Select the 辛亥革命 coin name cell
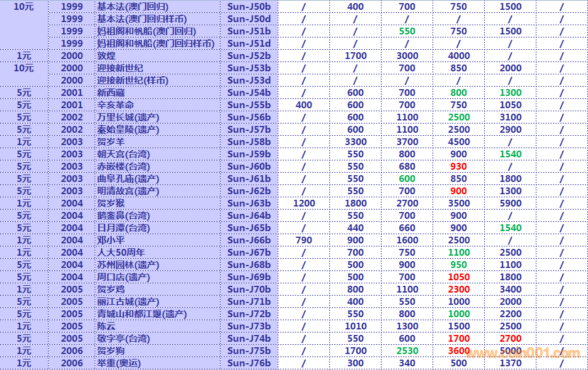 point(115,105)
